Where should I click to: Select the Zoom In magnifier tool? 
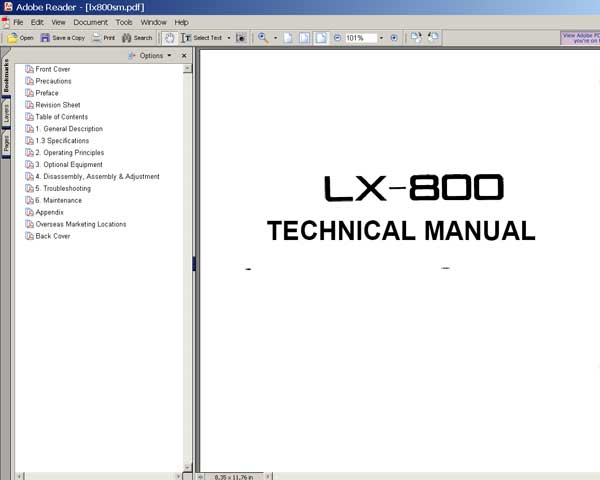pos(263,38)
